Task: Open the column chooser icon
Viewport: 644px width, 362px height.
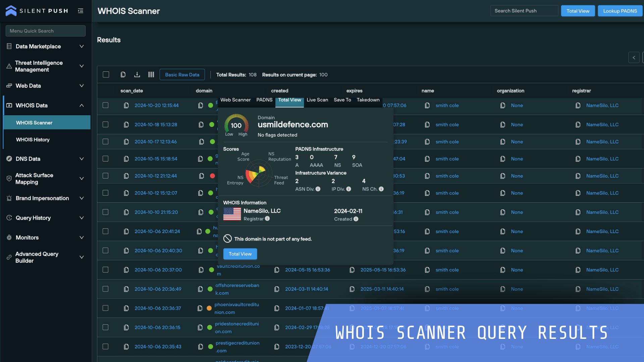Action: [x=151, y=74]
